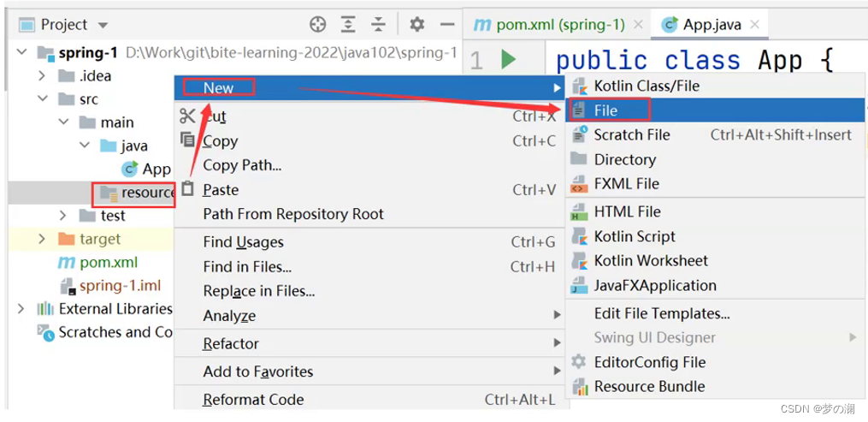This screenshot has height=422, width=868.
Task: Select Reformat Code entry
Action: click(369, 399)
